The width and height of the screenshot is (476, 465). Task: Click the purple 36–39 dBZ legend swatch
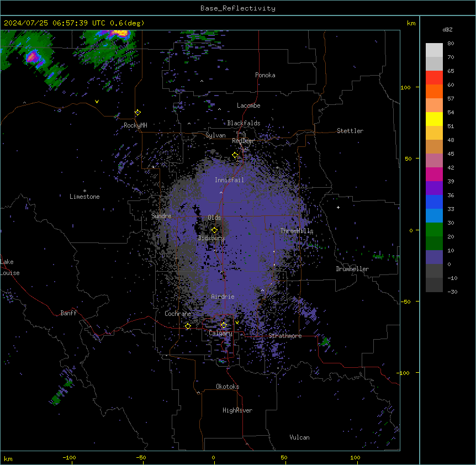(x=434, y=188)
